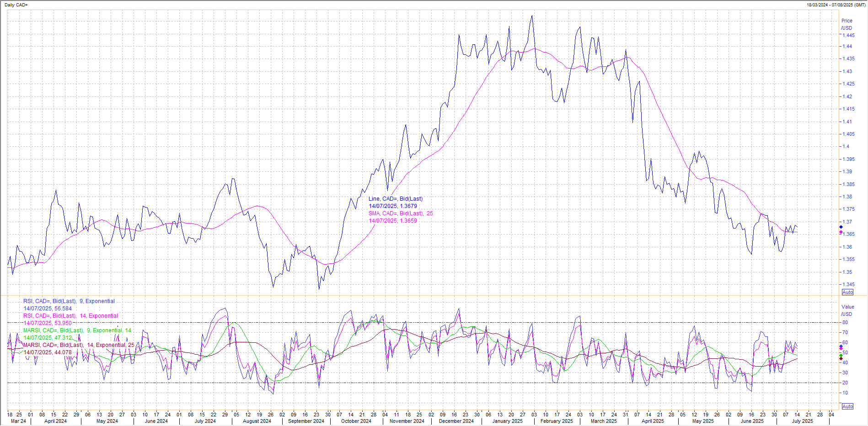Click the 80 level on the RSI axis

[x=845, y=322]
